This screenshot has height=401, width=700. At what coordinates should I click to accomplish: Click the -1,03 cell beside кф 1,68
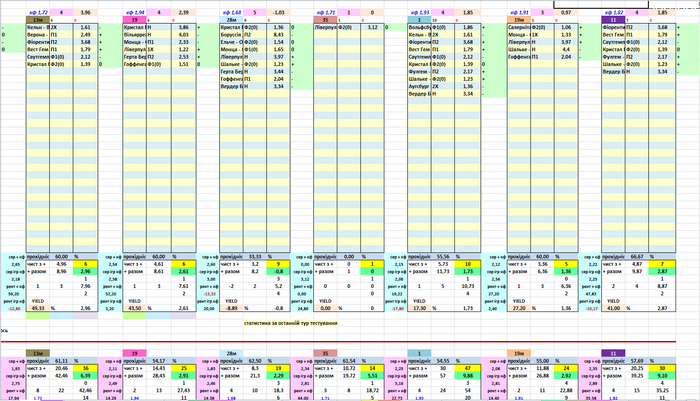click(x=279, y=13)
